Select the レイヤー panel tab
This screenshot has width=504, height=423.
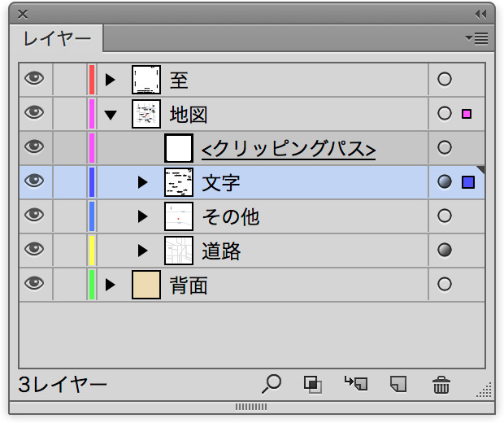click(x=57, y=38)
